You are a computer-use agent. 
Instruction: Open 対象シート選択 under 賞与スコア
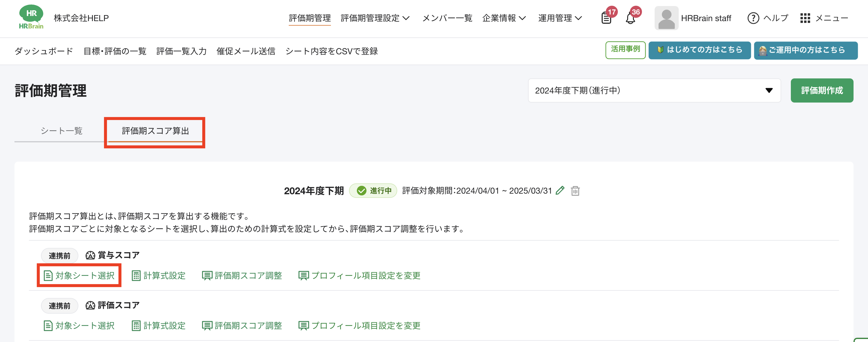pos(79,276)
